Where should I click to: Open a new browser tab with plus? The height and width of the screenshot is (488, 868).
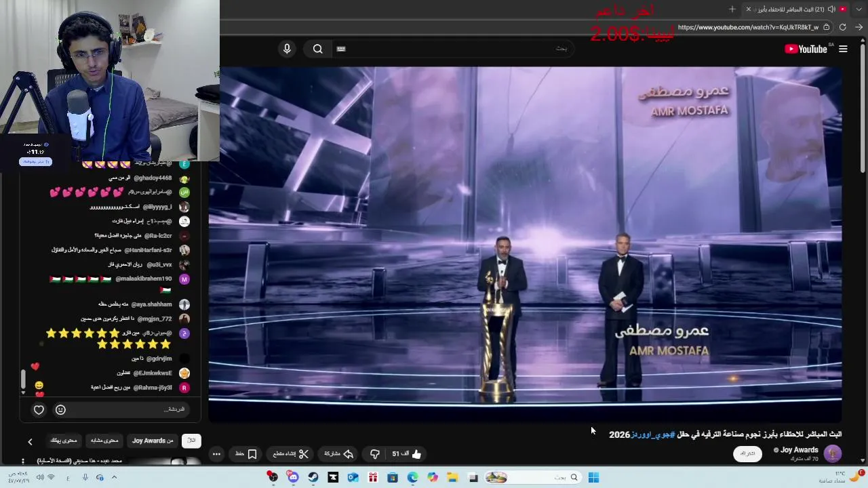732,9
